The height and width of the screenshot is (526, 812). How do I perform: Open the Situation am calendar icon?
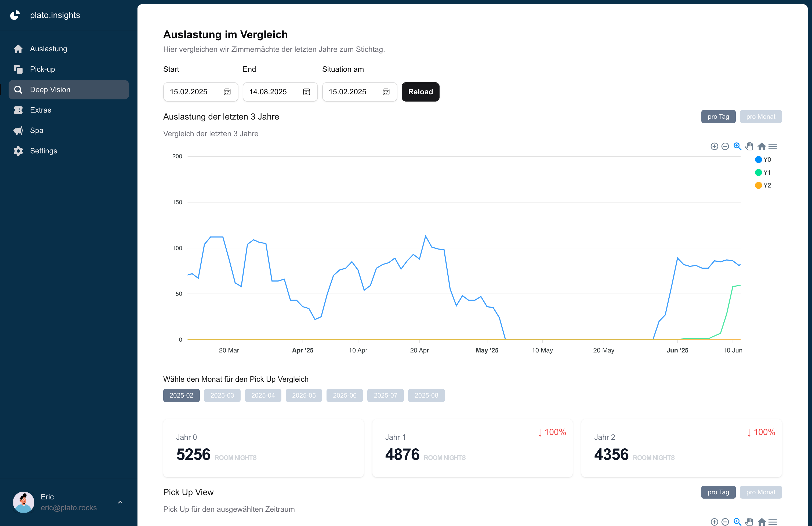pyautogui.click(x=386, y=92)
